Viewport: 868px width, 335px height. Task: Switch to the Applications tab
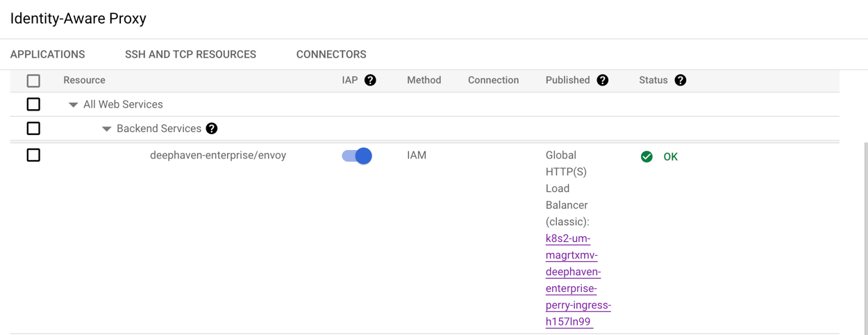tap(47, 54)
